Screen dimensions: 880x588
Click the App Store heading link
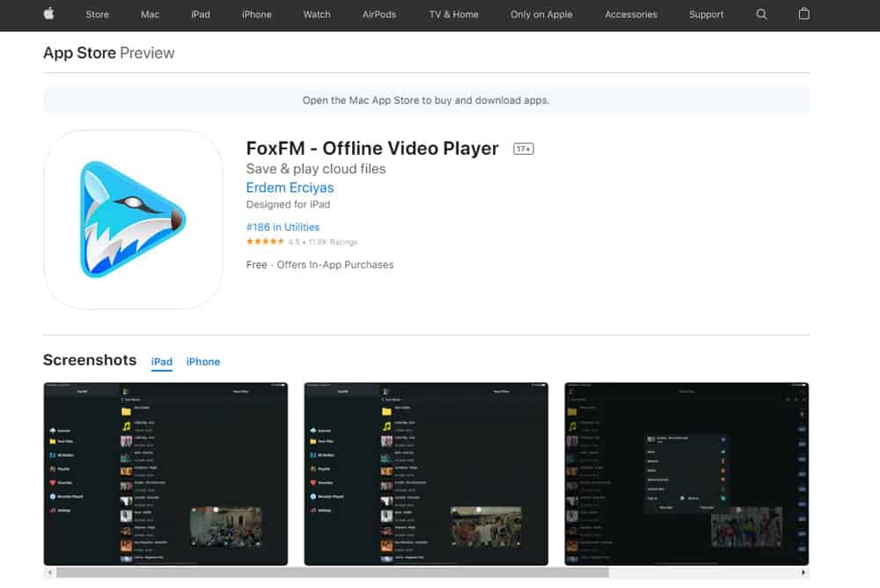[79, 53]
